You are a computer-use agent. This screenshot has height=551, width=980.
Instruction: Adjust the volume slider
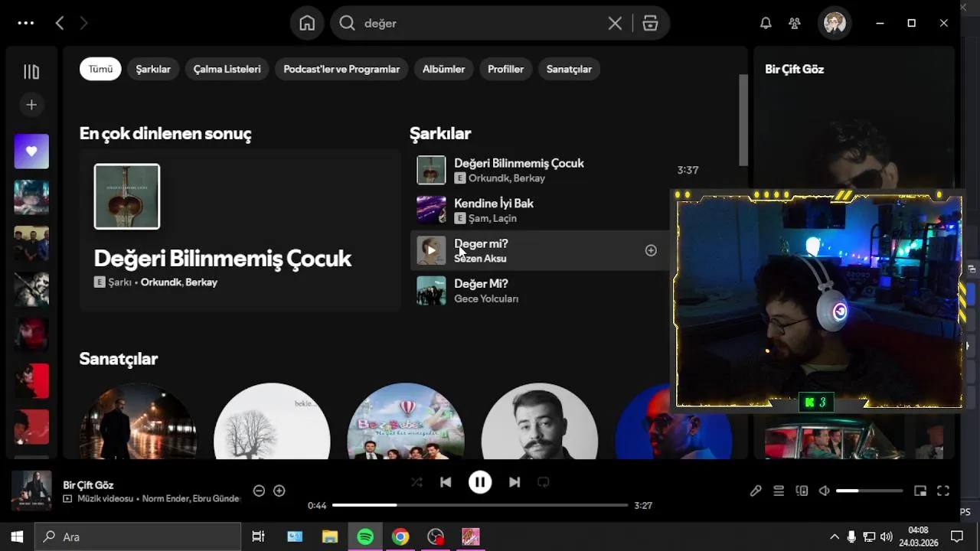869,491
